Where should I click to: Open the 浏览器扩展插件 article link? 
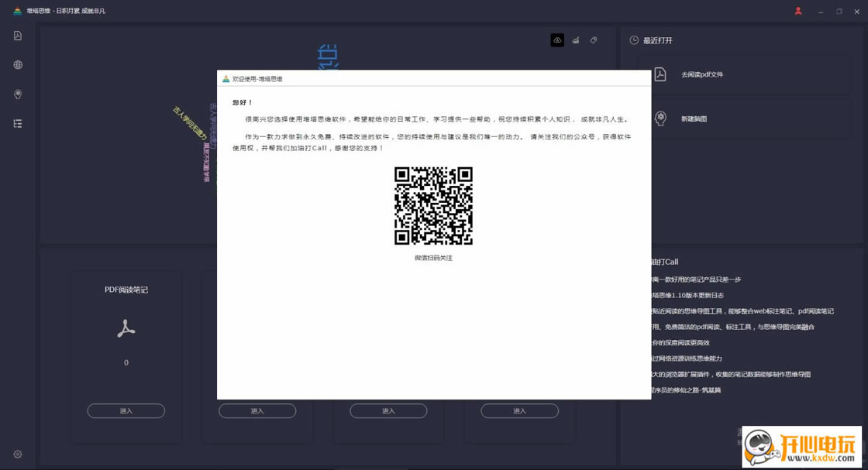coord(732,374)
